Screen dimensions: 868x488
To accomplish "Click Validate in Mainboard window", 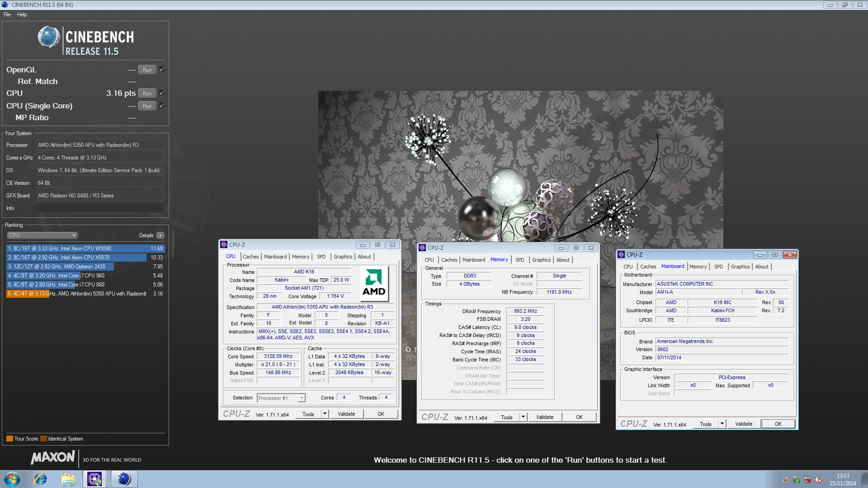I will 744,424.
